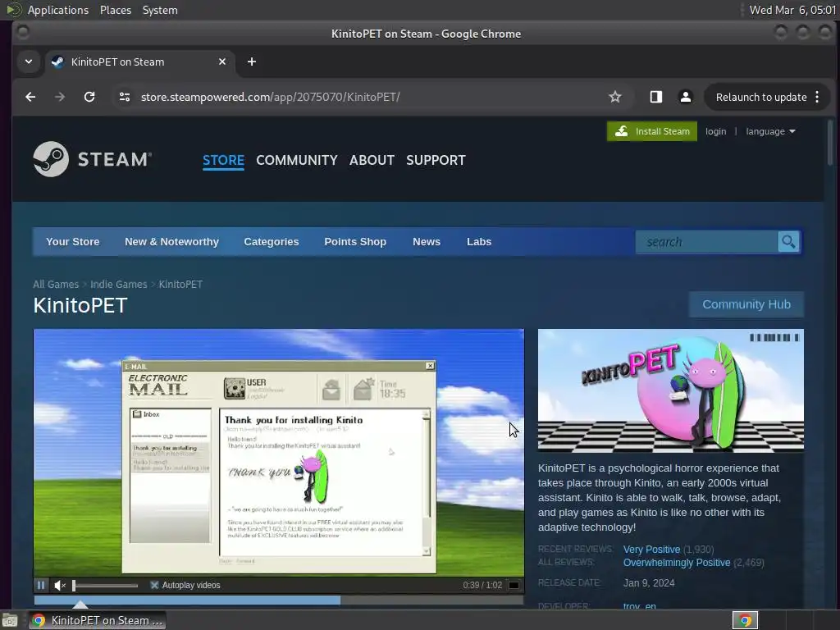840x630 pixels.
Task: Open the ABOUT menu item
Action: click(x=372, y=160)
